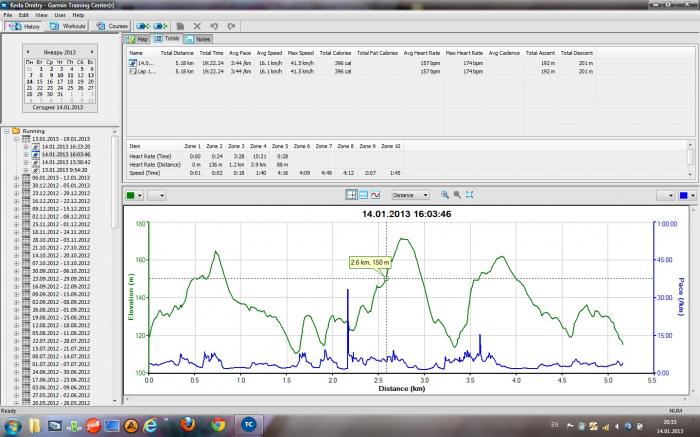
Task: Switch to the Notes tab
Action: (198, 39)
